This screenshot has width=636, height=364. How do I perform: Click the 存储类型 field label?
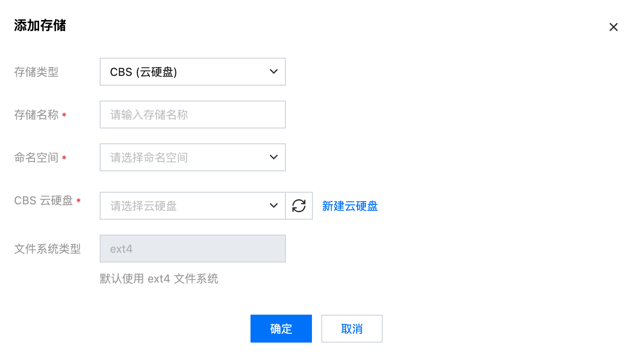click(36, 72)
